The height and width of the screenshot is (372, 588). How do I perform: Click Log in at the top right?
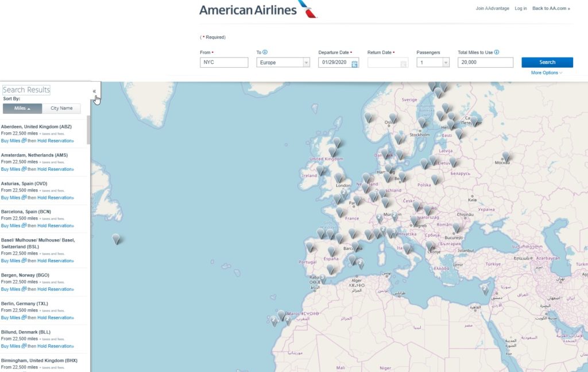point(521,8)
